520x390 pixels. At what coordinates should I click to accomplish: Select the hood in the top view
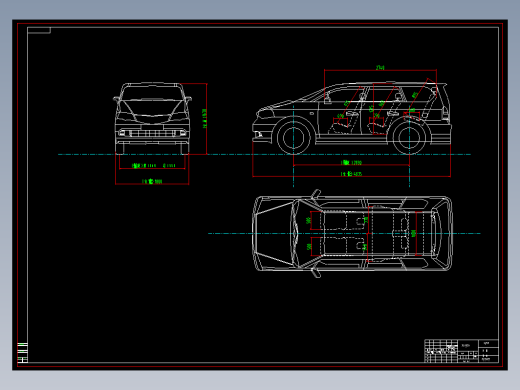click(275, 233)
